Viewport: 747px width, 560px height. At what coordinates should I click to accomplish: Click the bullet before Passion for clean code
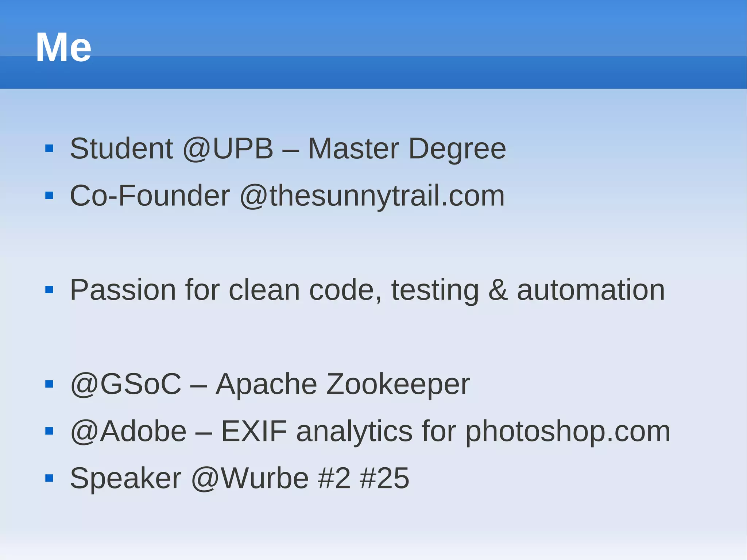pyautogui.click(x=49, y=290)
